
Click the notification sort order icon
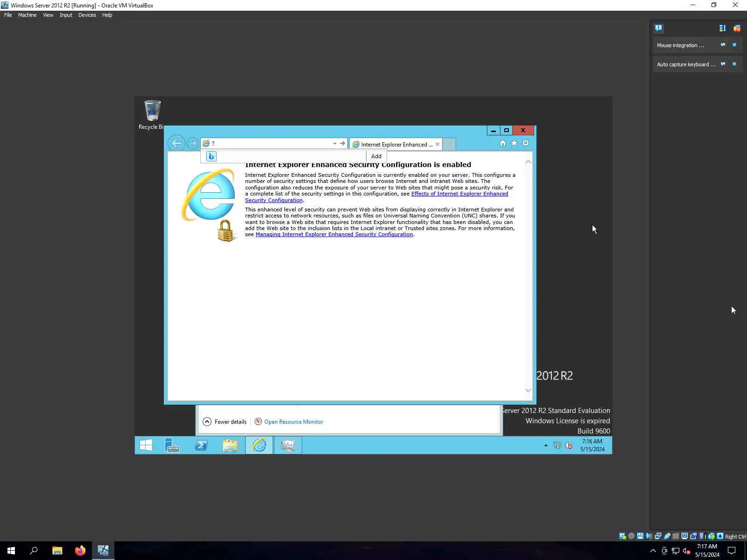coord(723,28)
